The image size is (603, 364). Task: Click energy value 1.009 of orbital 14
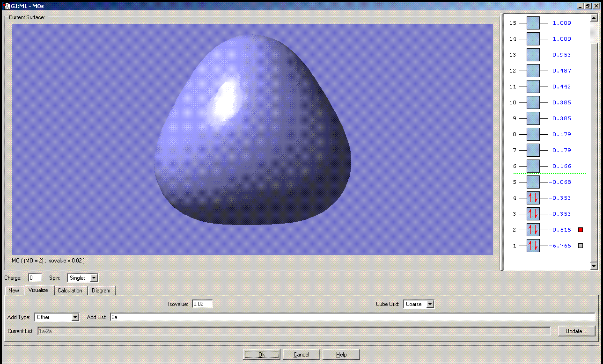coord(562,39)
